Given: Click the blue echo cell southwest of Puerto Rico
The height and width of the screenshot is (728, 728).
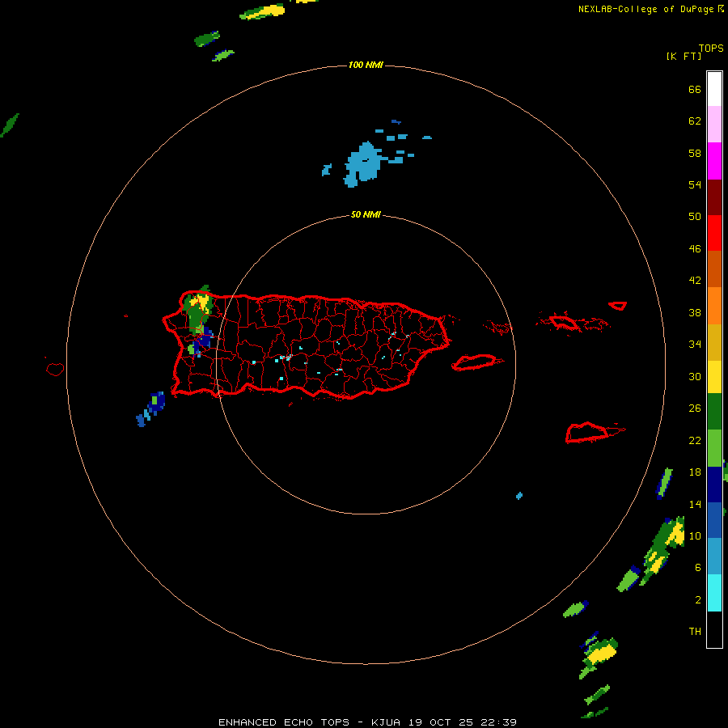Looking at the screenshot, I should (x=156, y=402).
